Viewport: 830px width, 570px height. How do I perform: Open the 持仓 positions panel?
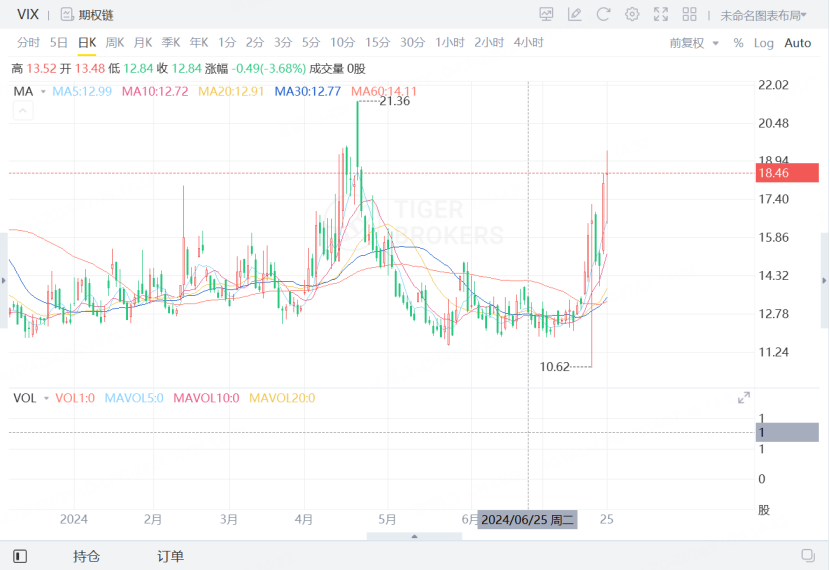pyautogui.click(x=86, y=556)
